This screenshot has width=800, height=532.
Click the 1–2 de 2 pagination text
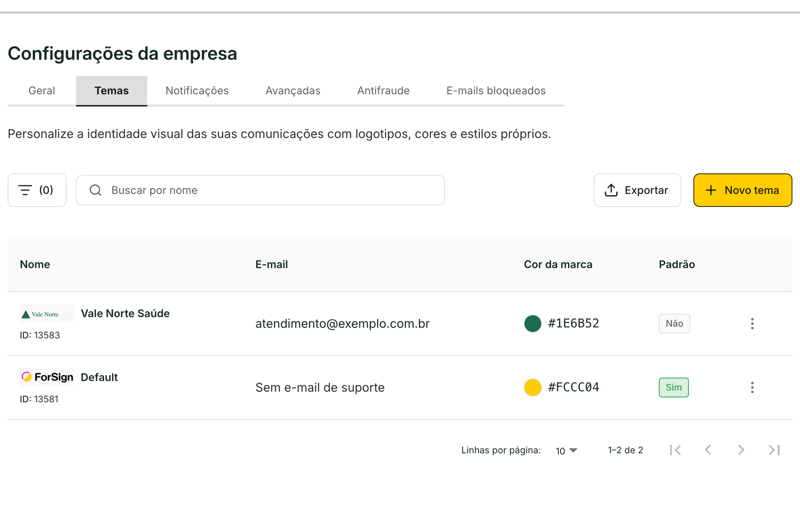click(x=626, y=450)
